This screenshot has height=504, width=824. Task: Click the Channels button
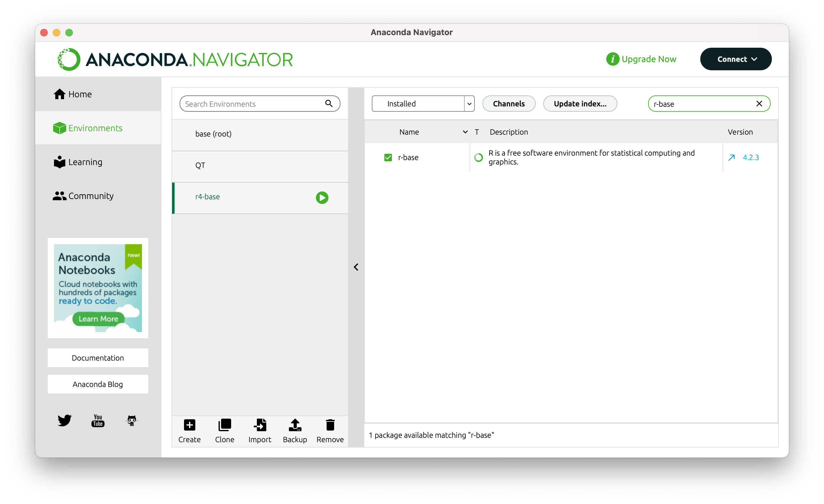508,104
